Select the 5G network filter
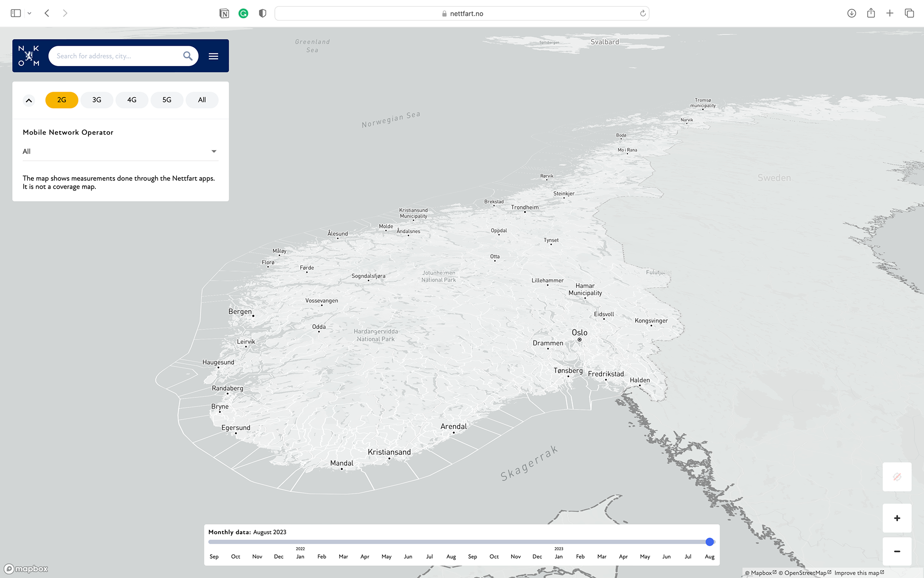The width and height of the screenshot is (924, 578). (x=167, y=100)
